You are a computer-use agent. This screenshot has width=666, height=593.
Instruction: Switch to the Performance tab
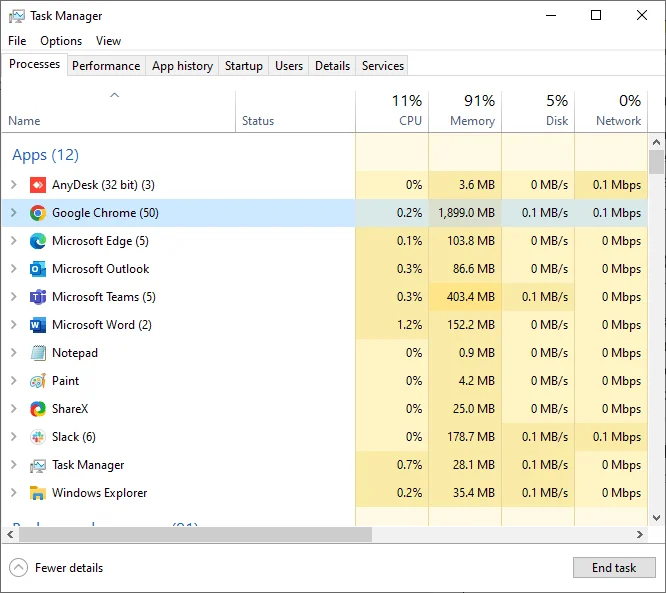tap(106, 66)
